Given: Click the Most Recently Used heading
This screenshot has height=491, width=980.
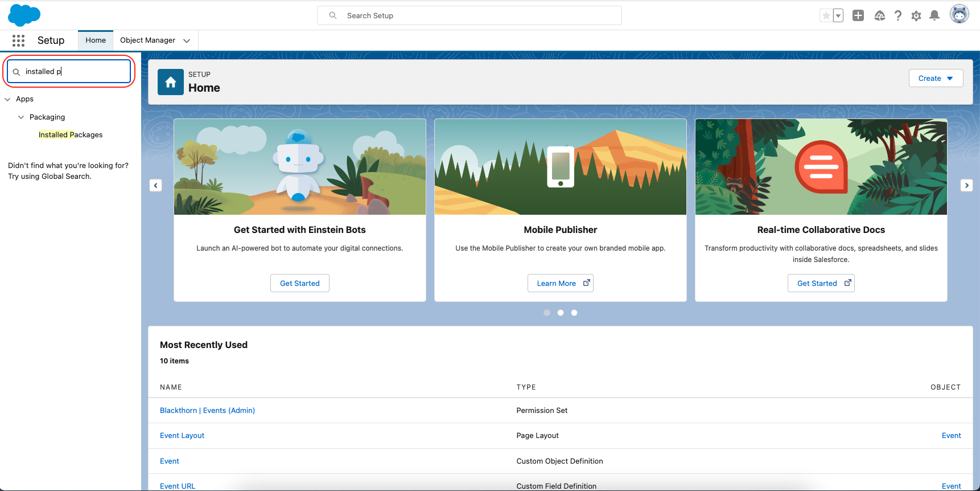Looking at the screenshot, I should click(x=204, y=345).
